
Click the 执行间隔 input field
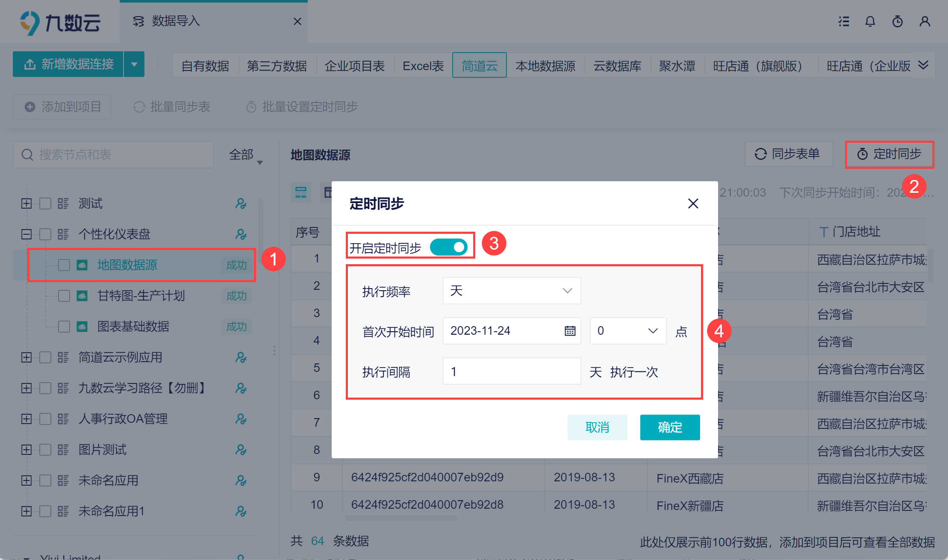pyautogui.click(x=512, y=371)
